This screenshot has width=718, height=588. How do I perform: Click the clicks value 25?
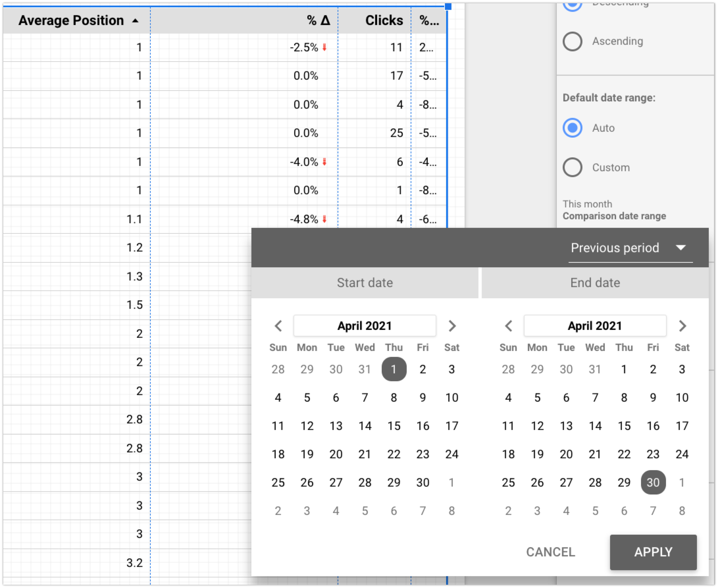pos(397,133)
